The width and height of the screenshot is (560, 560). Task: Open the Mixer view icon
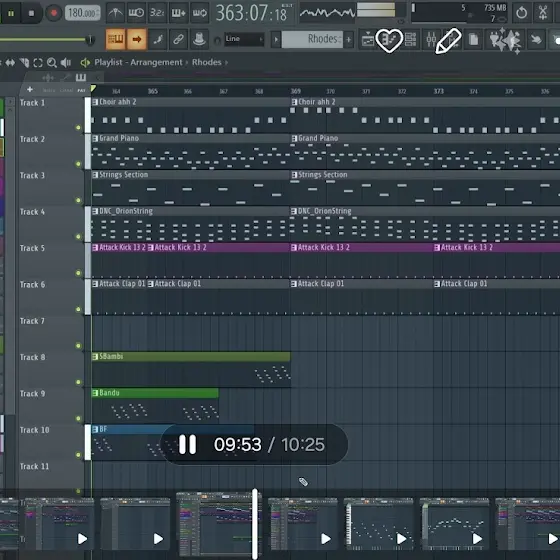pyautogui.click(x=431, y=39)
